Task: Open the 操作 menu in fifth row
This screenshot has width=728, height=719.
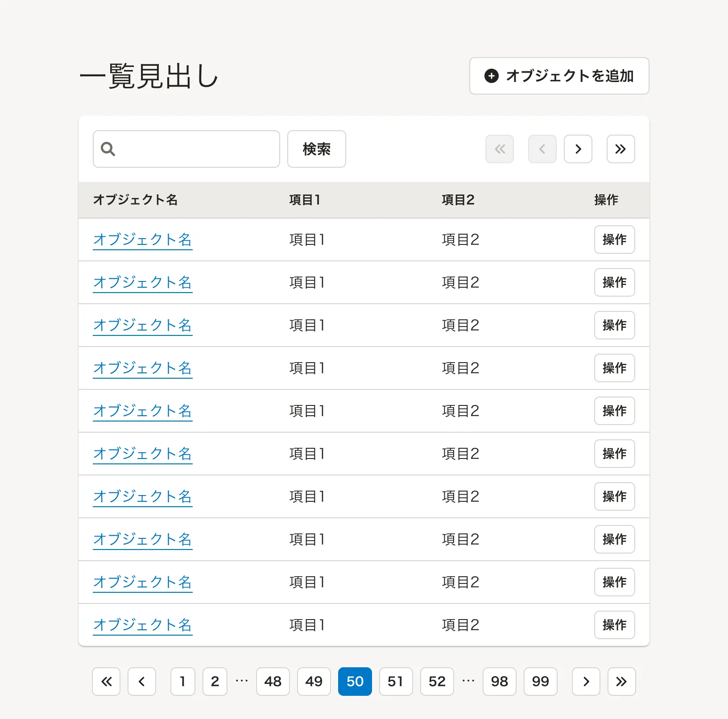Action: coord(614,411)
